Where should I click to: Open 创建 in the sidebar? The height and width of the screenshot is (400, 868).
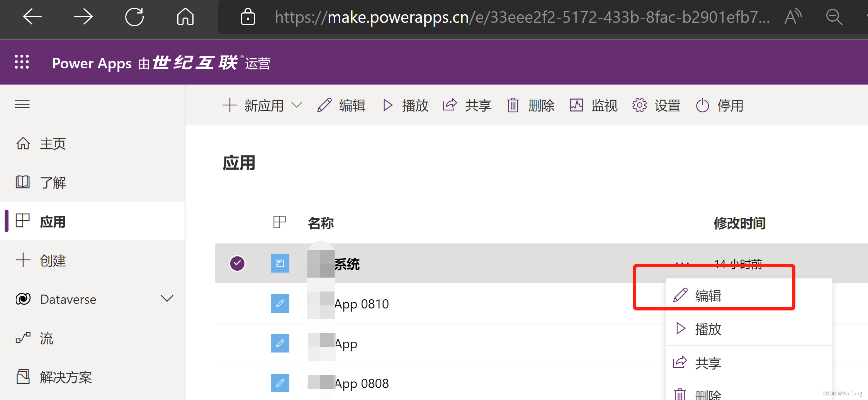pos(92,260)
